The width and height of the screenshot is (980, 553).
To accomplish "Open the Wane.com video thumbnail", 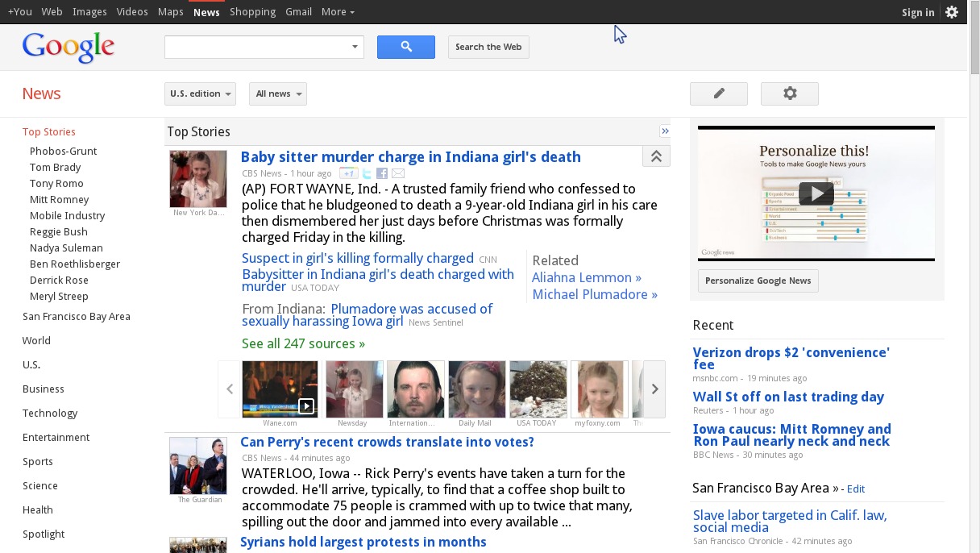I will 280,389.
